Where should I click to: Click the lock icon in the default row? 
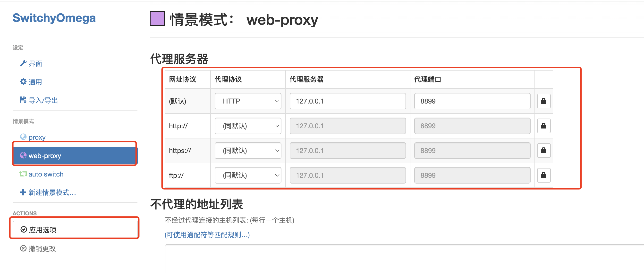(x=543, y=101)
